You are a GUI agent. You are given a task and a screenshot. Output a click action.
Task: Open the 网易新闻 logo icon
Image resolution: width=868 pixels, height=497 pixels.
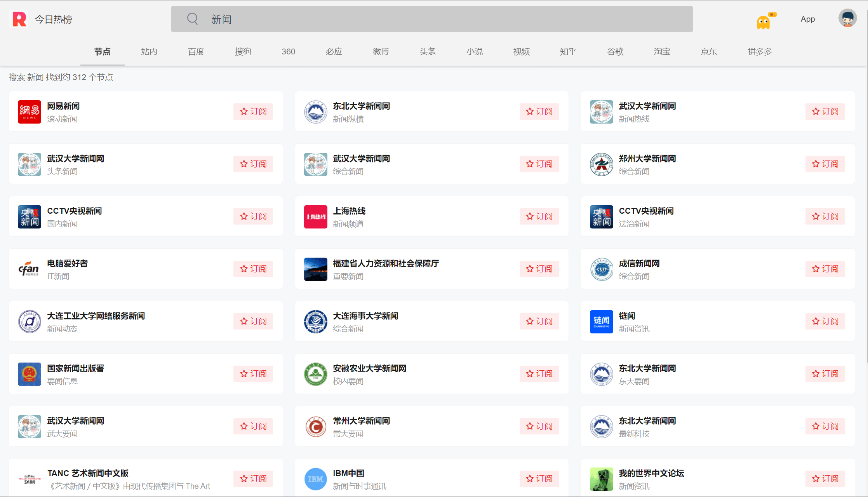tap(30, 112)
